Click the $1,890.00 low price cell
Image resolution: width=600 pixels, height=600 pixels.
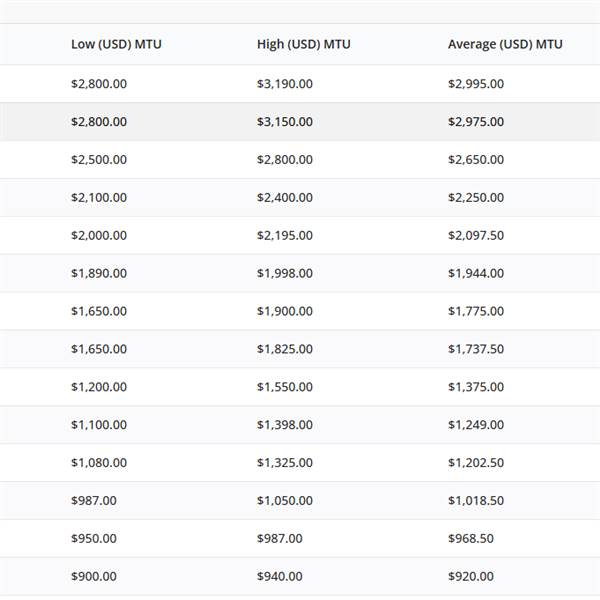tap(99, 273)
